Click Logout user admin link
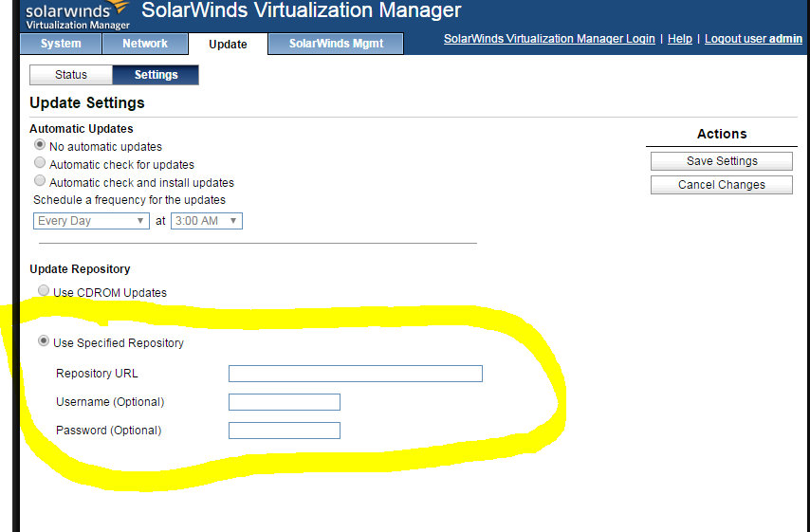 [753, 39]
